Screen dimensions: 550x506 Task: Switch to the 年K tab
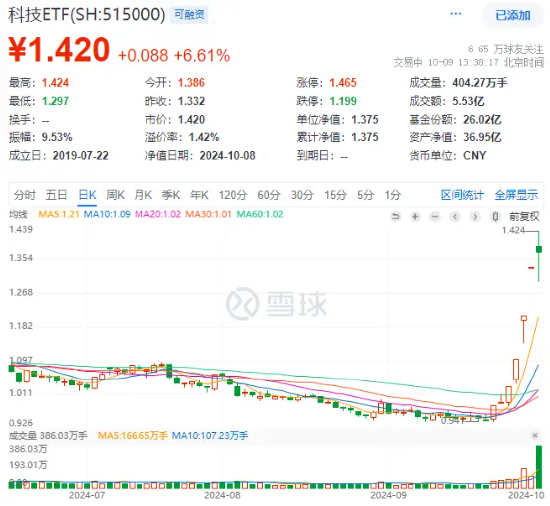199,195
